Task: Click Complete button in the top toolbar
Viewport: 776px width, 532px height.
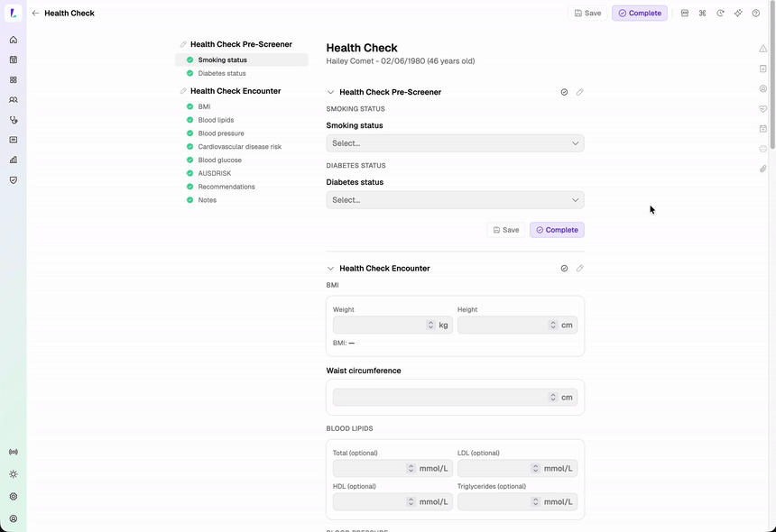Action: pos(640,14)
